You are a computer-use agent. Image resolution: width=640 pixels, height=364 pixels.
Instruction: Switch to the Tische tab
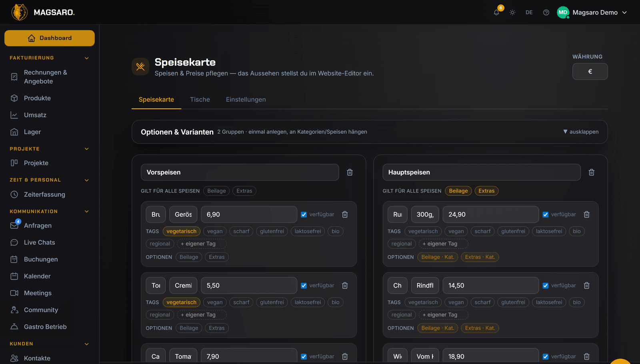point(200,99)
